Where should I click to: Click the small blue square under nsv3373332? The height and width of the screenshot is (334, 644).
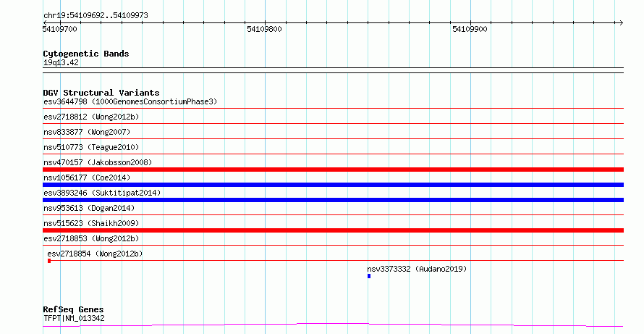[369, 276]
